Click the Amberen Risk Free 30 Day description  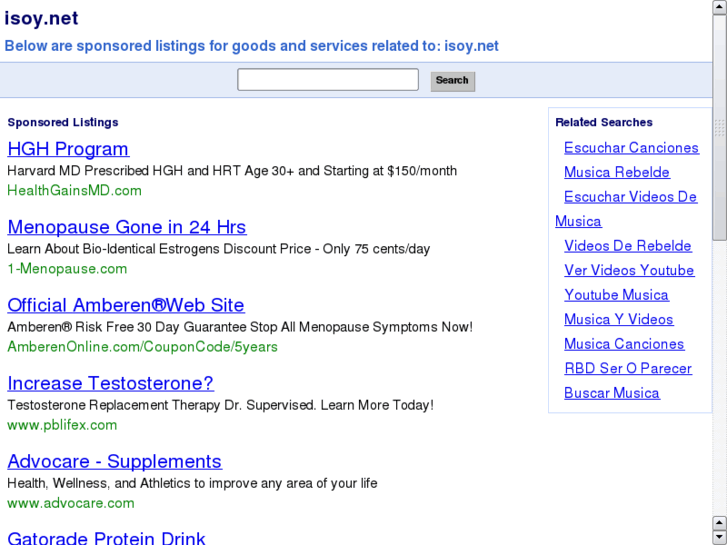pyautogui.click(x=240, y=327)
